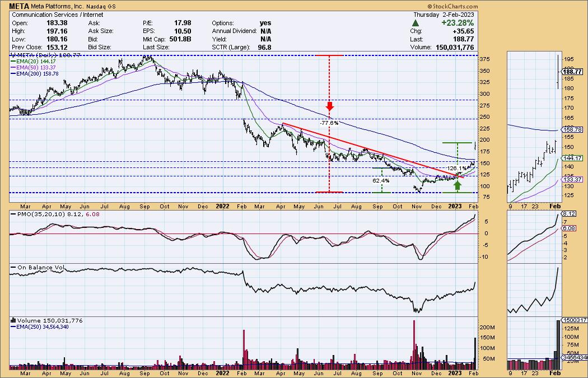Viewport: 588px width, 378px height.
Task: Click the 62.4% rally annotation
Action: (x=381, y=181)
